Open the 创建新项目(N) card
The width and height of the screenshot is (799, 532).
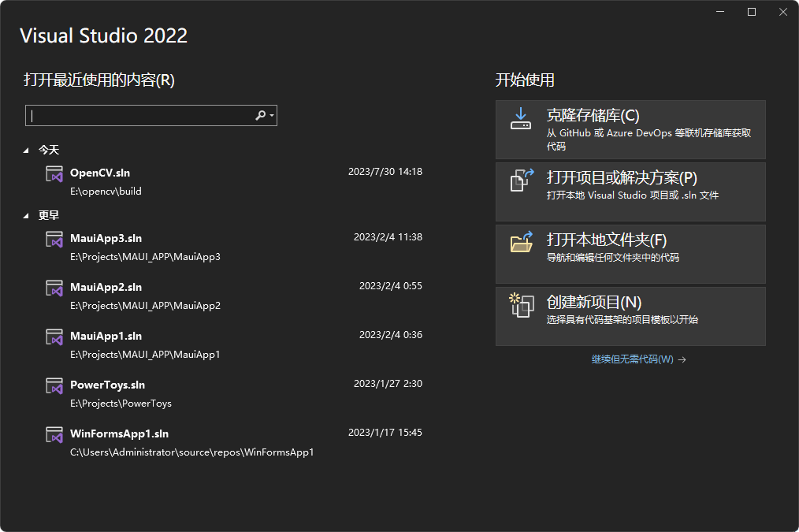630,316
